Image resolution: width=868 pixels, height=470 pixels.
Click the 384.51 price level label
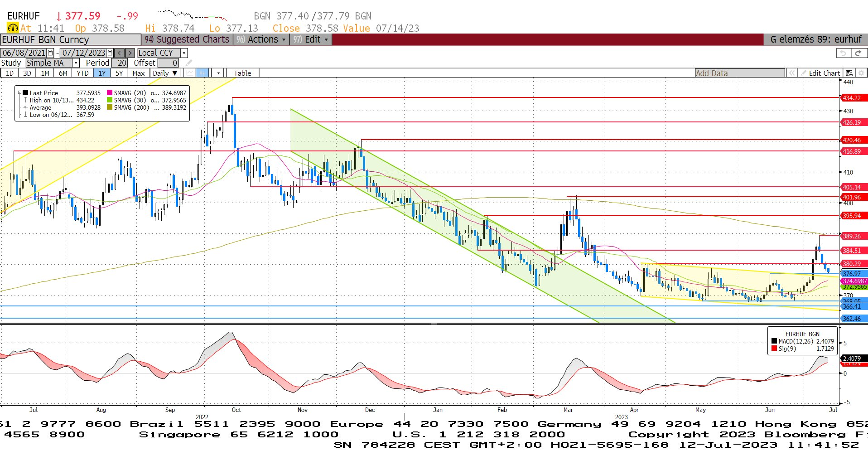(854, 251)
